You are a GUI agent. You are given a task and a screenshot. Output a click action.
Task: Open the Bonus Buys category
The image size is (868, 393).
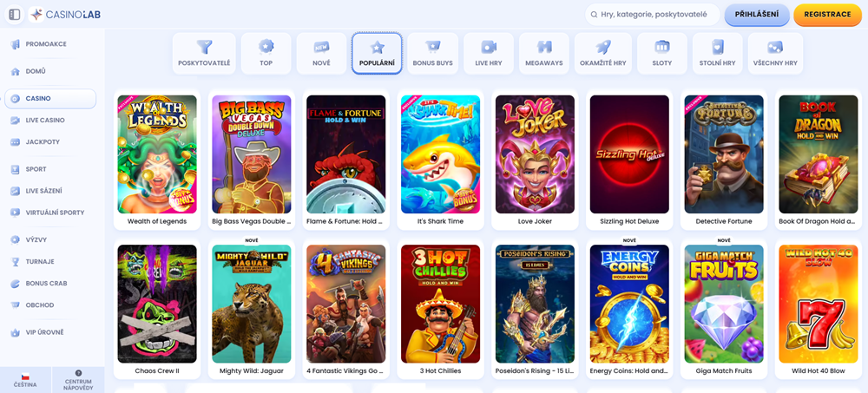[431, 53]
